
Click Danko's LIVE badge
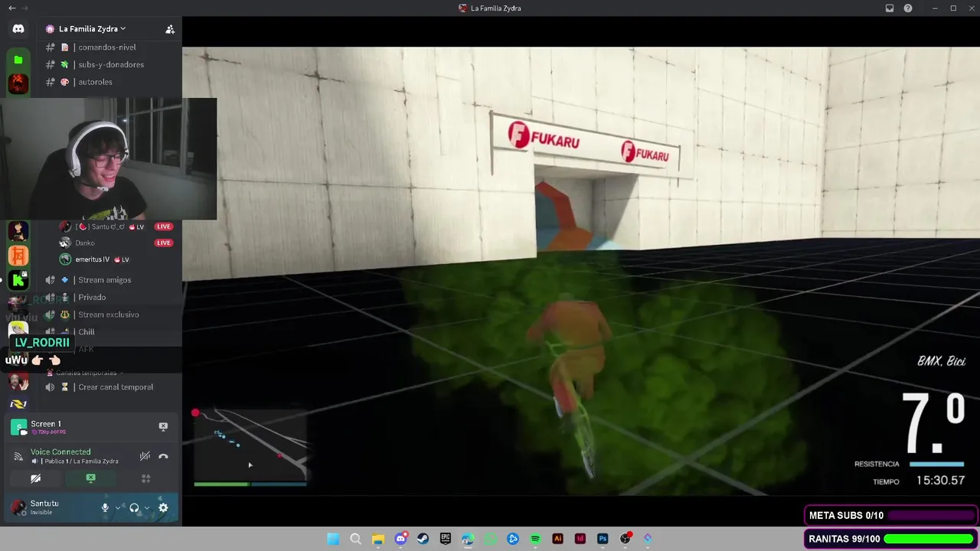(x=163, y=243)
